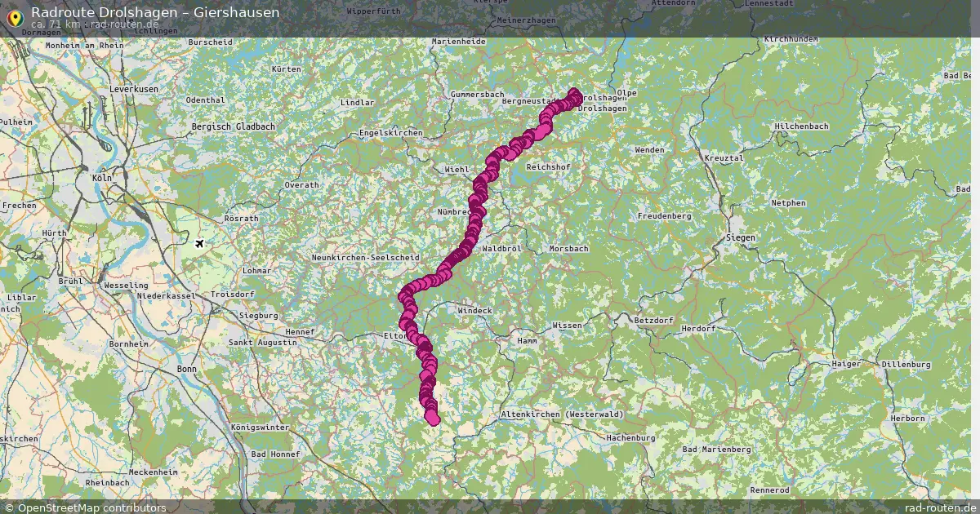Image resolution: width=980 pixels, height=514 pixels.
Task: Click the Freudenberg label
Action: (665, 216)
